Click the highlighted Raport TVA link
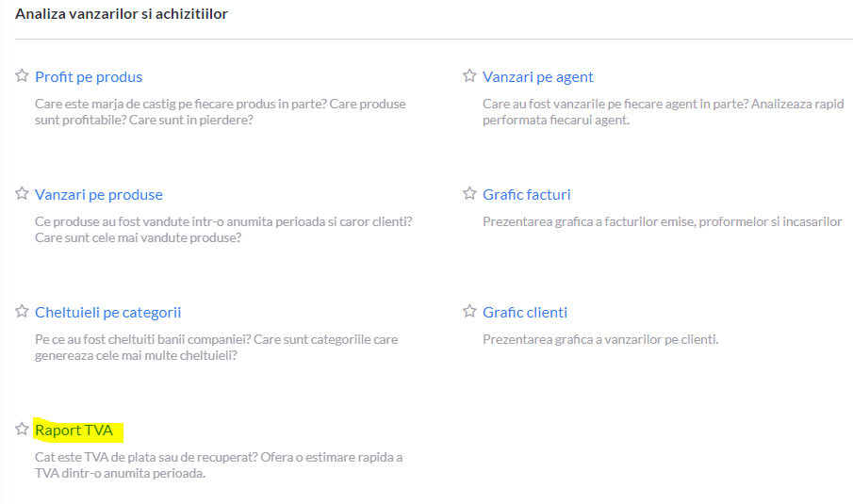 tap(74, 431)
